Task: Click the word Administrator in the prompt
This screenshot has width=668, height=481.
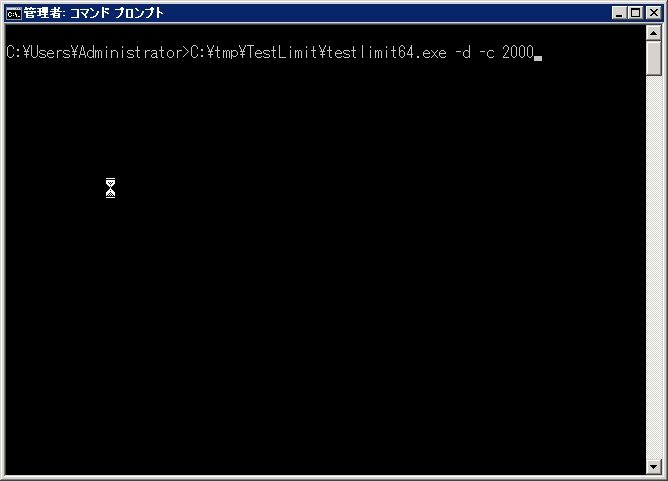Action: tap(131, 53)
